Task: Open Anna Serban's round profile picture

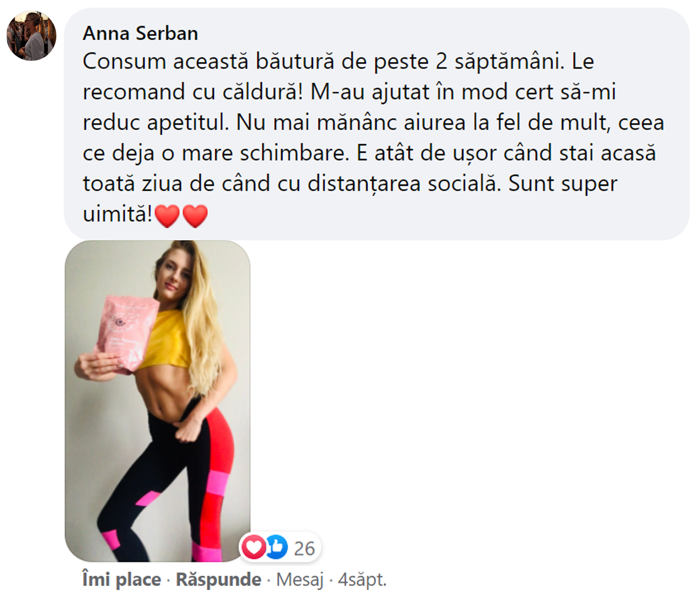Action: [x=31, y=36]
